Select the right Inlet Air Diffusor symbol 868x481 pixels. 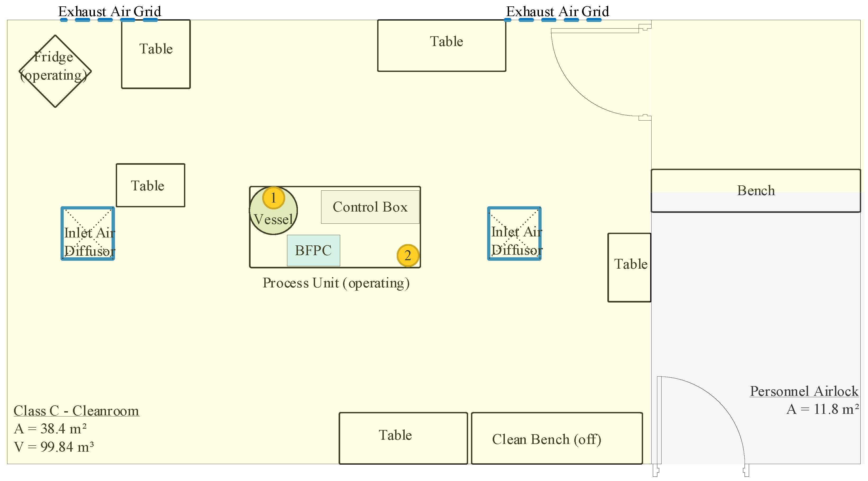click(514, 233)
